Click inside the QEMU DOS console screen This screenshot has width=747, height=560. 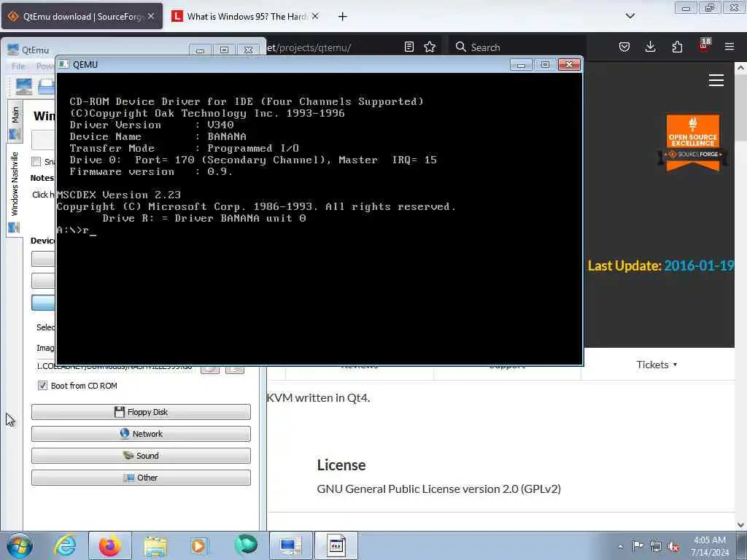[320, 218]
